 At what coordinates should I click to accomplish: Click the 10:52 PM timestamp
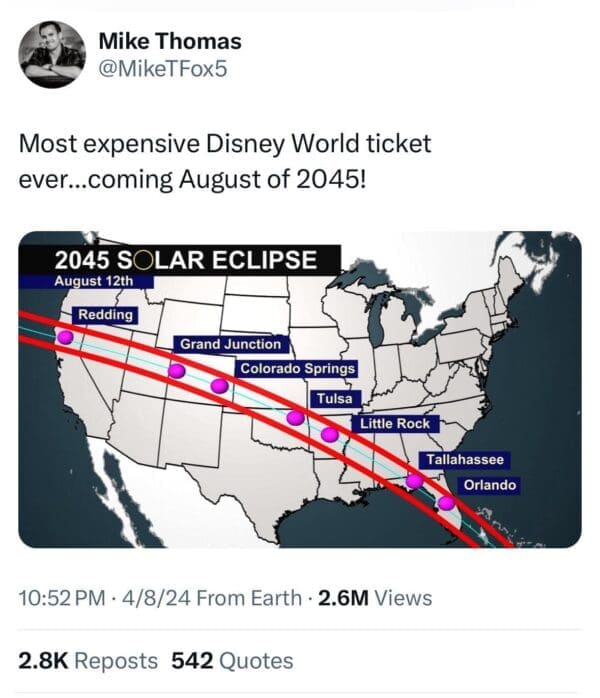[62, 598]
